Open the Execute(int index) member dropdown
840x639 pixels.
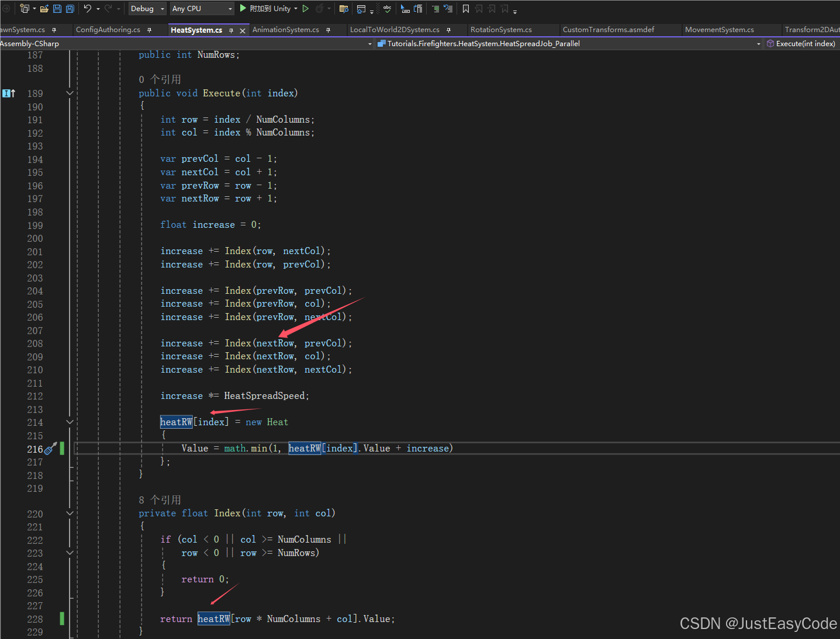coord(802,44)
